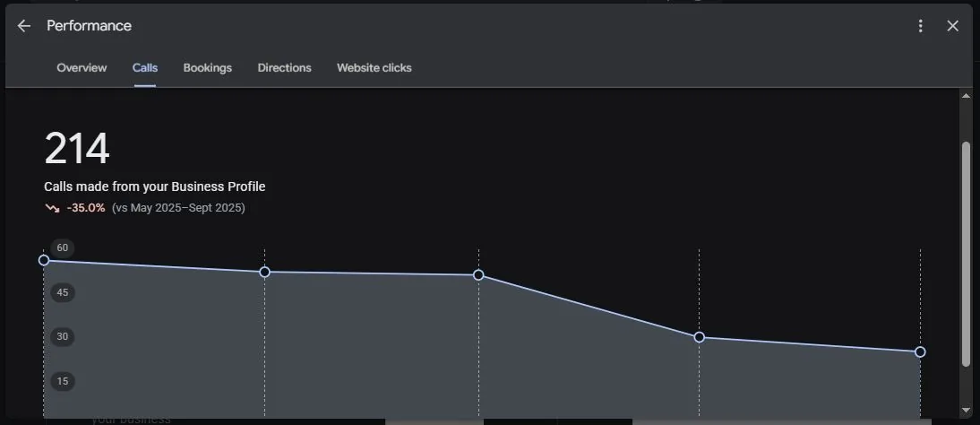Click the -35.0% change value
980x425 pixels.
(x=86, y=208)
